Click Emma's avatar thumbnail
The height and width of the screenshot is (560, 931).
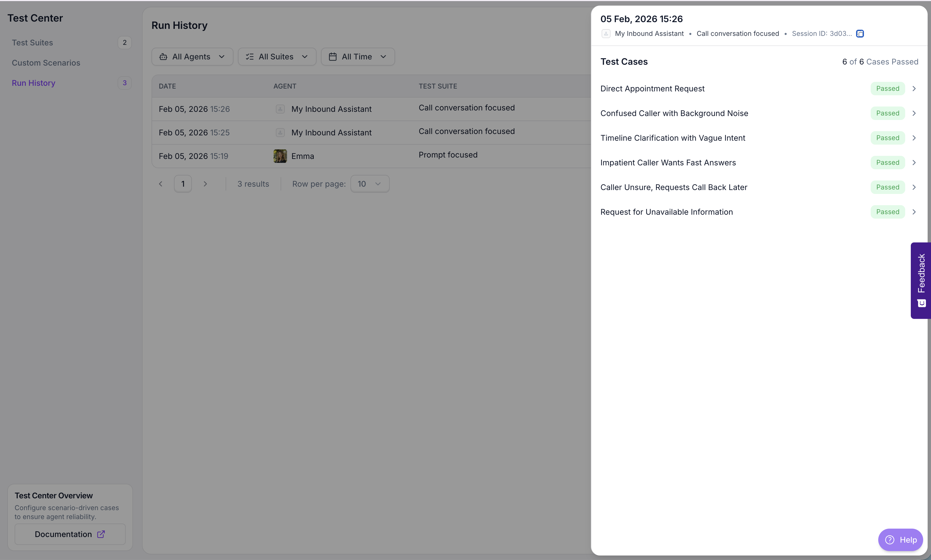click(x=280, y=156)
